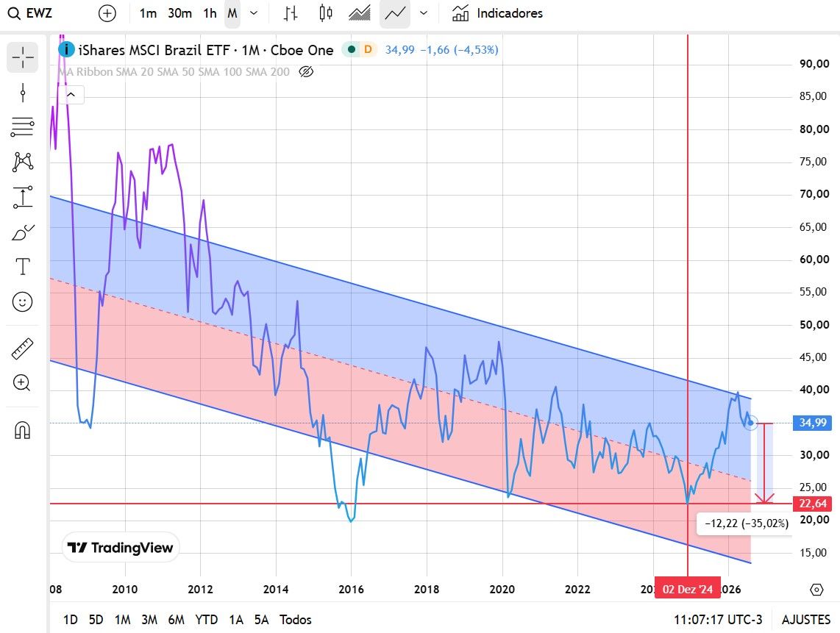Select the monthly M interval

click(x=232, y=12)
